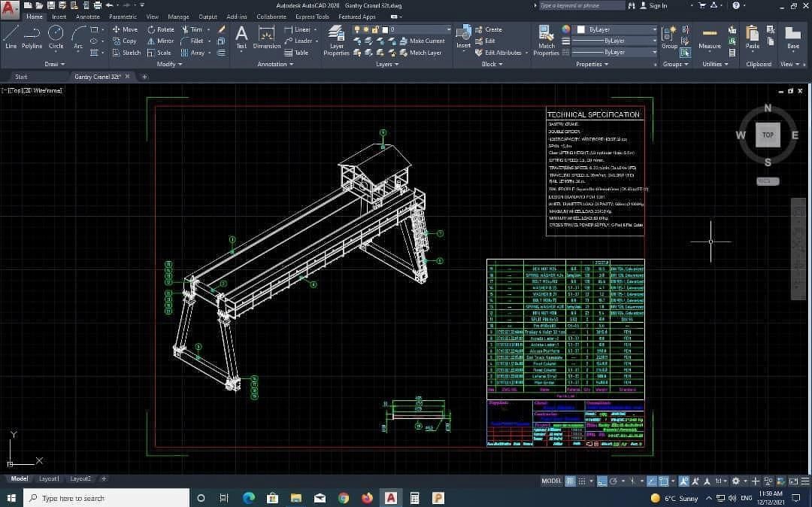Activate the Match Properties tool
The height and width of the screenshot is (507, 812).
pos(547,41)
